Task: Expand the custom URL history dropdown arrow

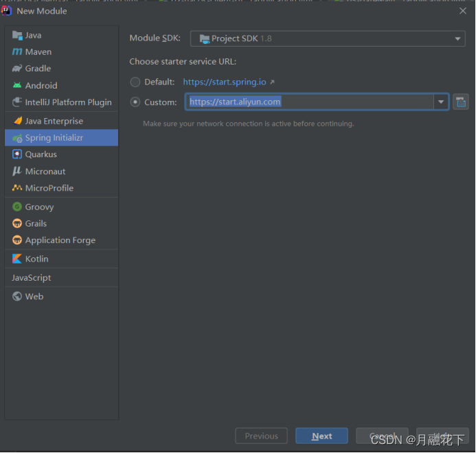Action: 441,102
